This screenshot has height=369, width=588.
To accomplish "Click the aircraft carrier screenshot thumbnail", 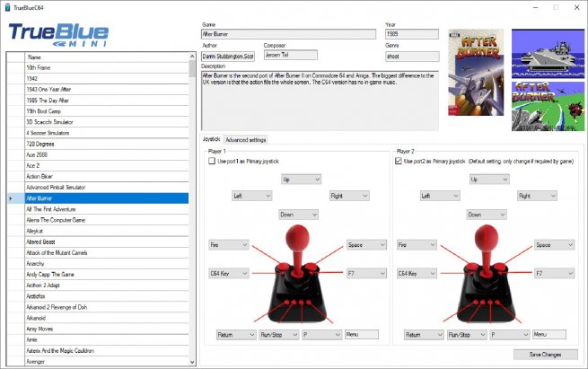I will coord(548,54).
